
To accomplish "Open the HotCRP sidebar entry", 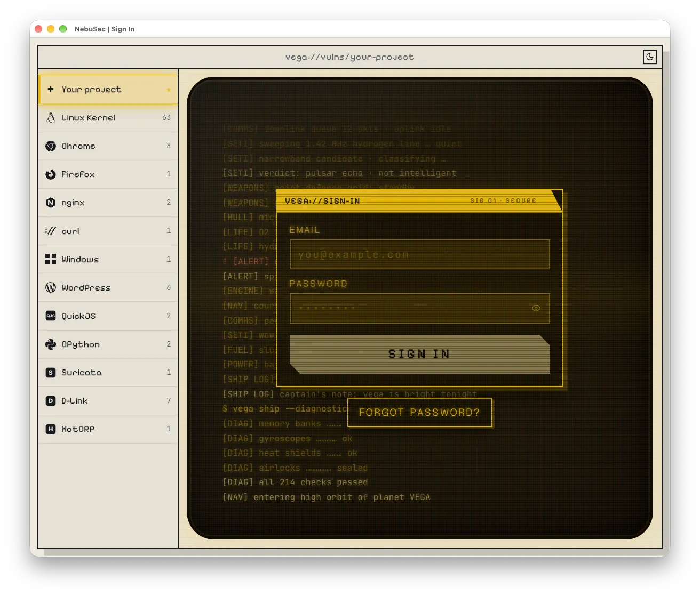I will tap(108, 429).
